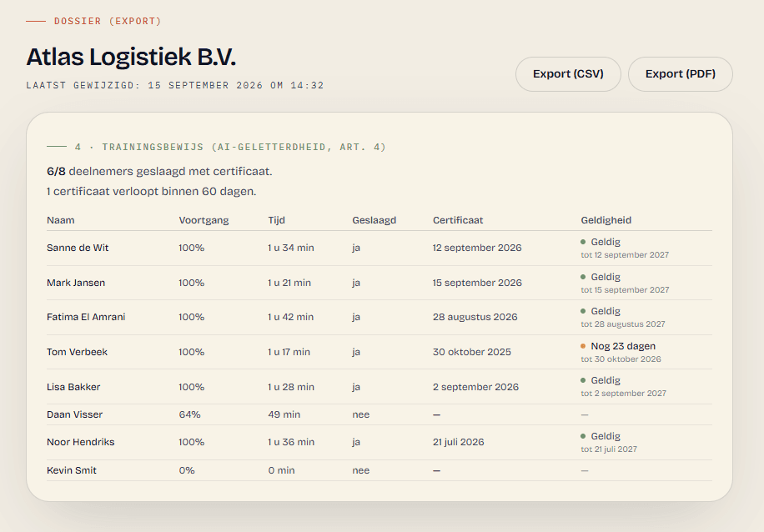The height and width of the screenshot is (532, 764).
Task: Select the name Tom Verbeek
Action: click(77, 352)
